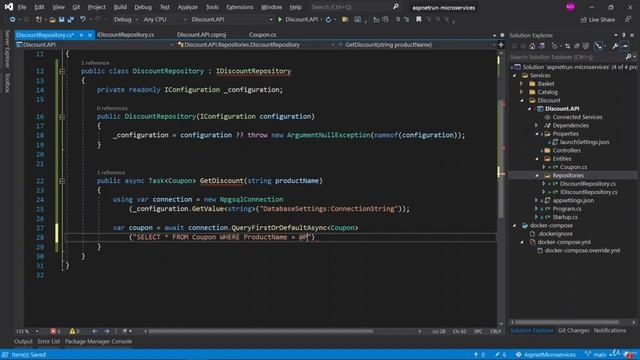Click the AspnetMicroservices repository status item

click(546, 355)
